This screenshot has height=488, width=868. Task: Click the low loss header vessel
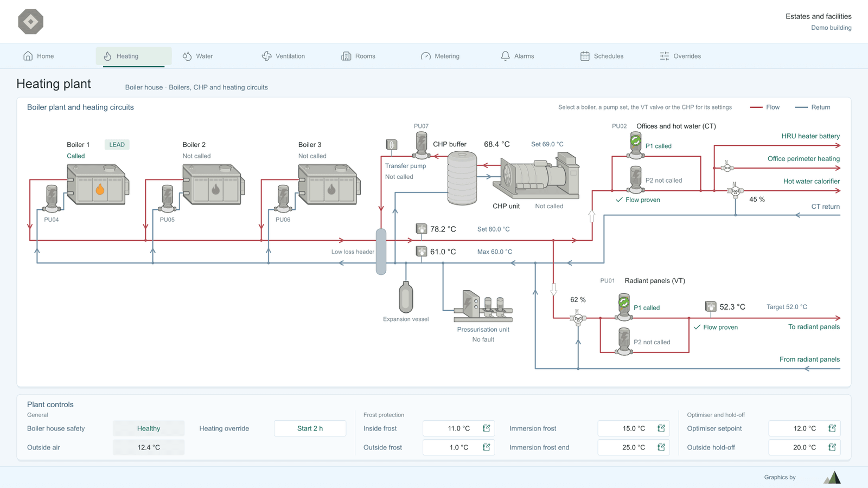[381, 252]
